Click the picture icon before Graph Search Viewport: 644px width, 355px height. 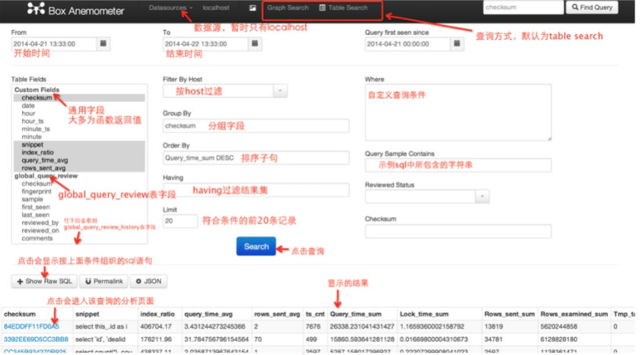click(253, 8)
